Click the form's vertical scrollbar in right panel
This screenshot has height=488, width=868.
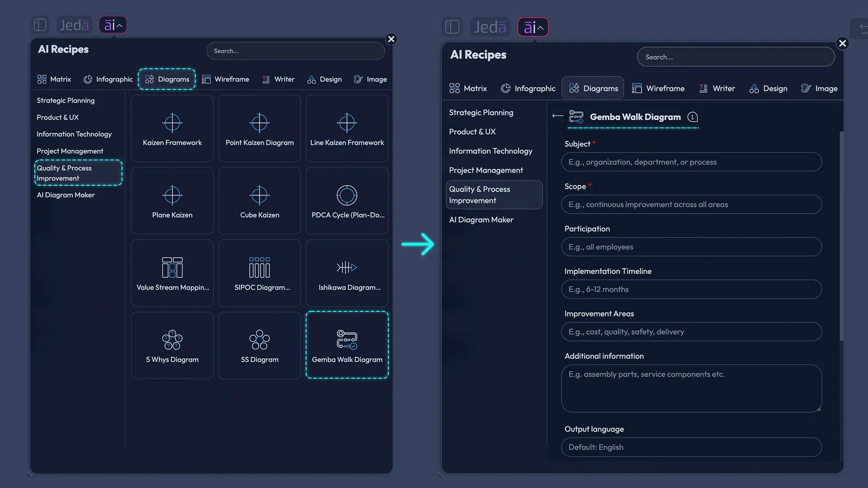841,236
